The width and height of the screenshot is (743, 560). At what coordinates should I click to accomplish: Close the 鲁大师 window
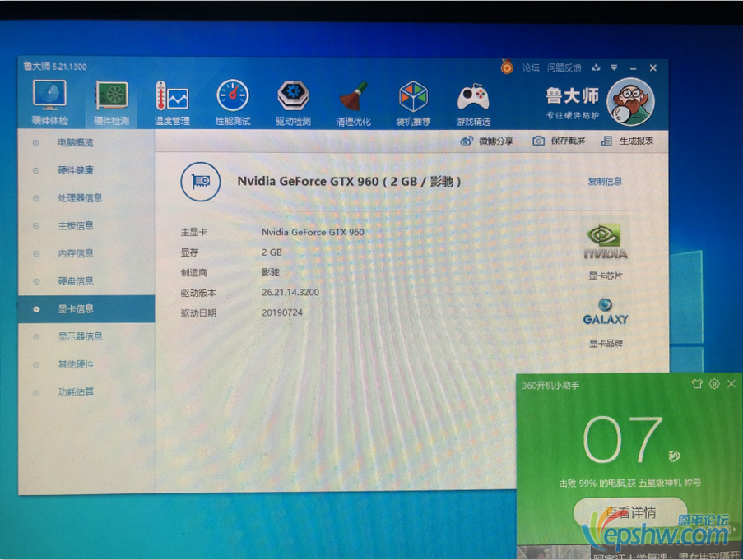pyautogui.click(x=653, y=68)
